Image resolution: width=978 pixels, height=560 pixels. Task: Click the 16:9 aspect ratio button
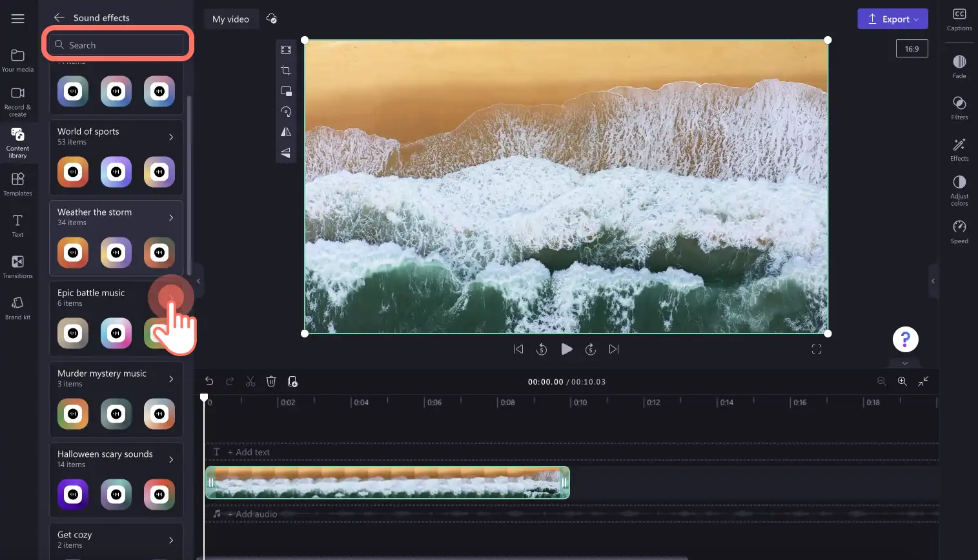[912, 48]
